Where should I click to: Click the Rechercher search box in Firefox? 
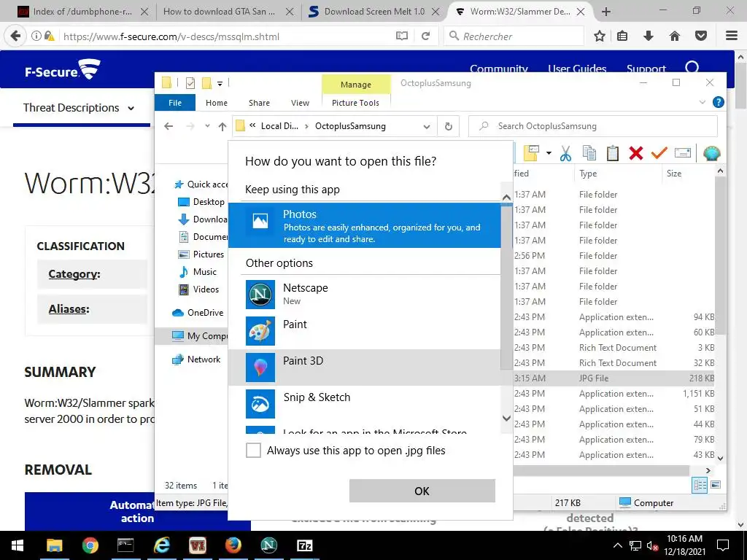(x=514, y=36)
